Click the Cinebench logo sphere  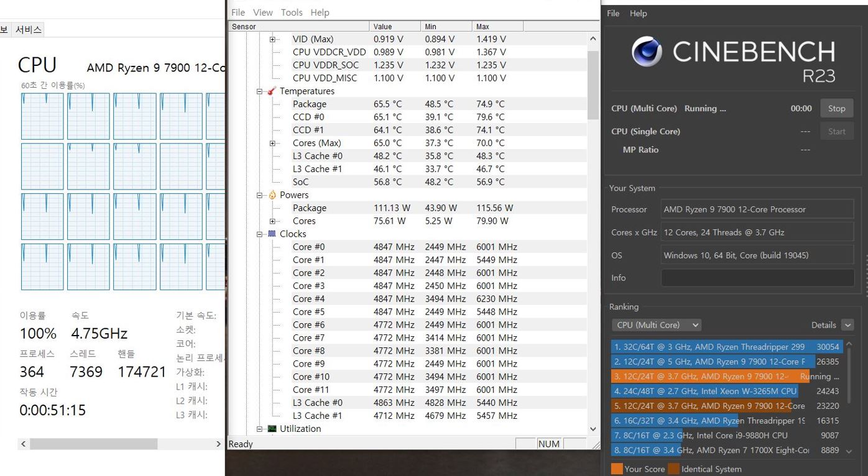pos(647,52)
